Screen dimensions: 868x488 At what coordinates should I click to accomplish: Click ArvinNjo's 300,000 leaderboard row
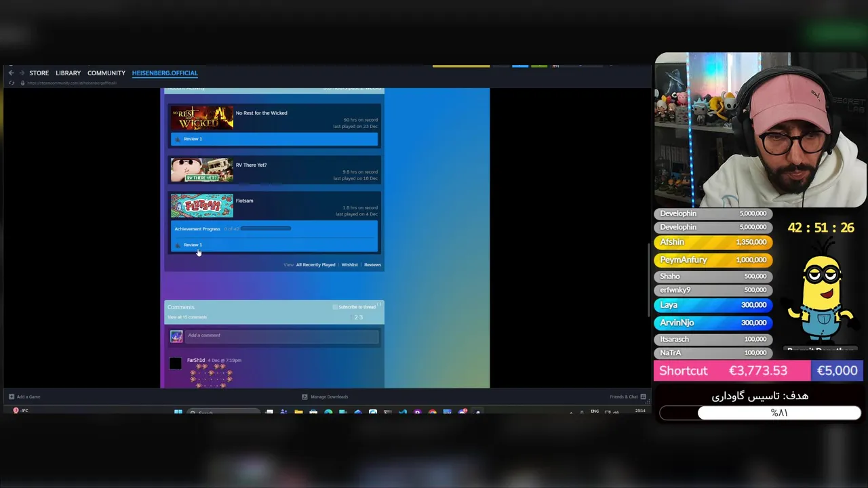click(x=713, y=323)
